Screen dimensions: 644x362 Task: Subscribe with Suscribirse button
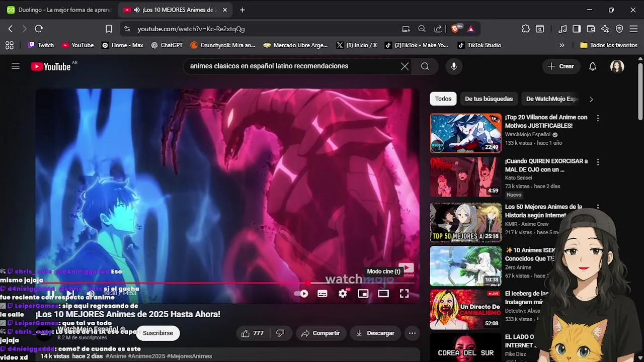coord(157,333)
